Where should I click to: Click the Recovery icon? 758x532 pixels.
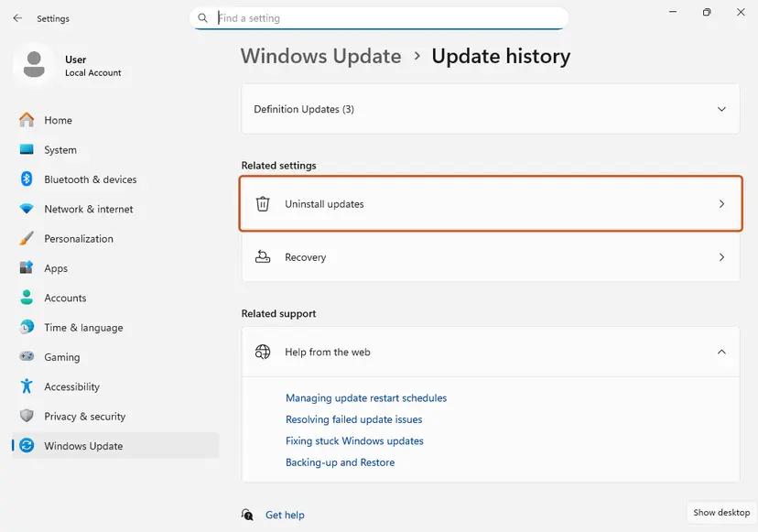(263, 256)
